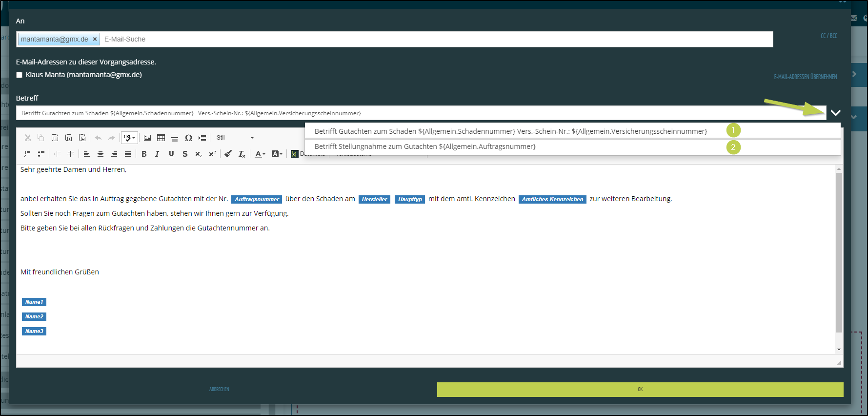Screen dimensions: 868x416
Task: Insert an image via the toolbar
Action: [x=147, y=138]
